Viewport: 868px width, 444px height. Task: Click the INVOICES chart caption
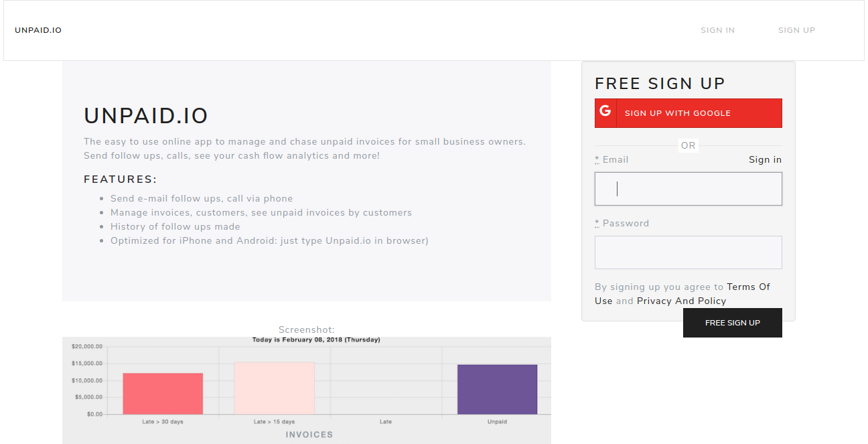309,435
